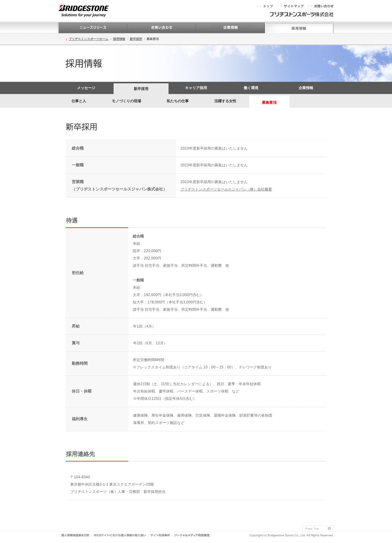Image resolution: width=392 pixels, height=543 pixels.
Task: Open 個人情報保護基本方針 footer link
Action: tap(75, 535)
